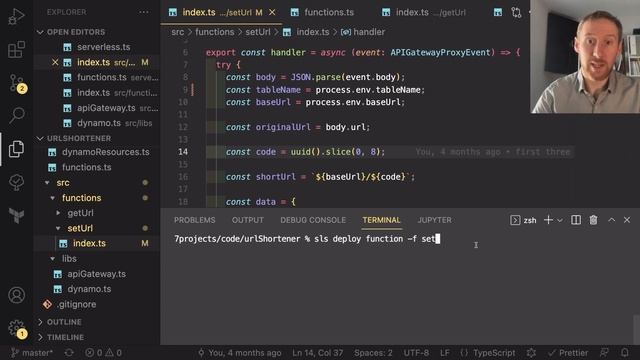Select the Explorer files icon

16,149
